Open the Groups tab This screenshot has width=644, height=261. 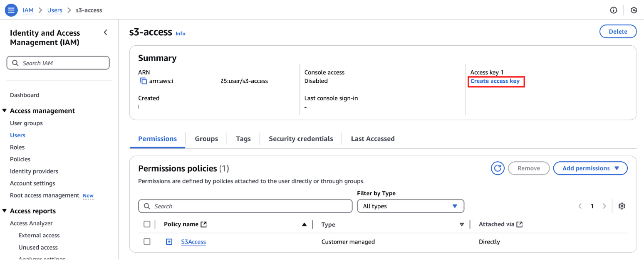206,139
